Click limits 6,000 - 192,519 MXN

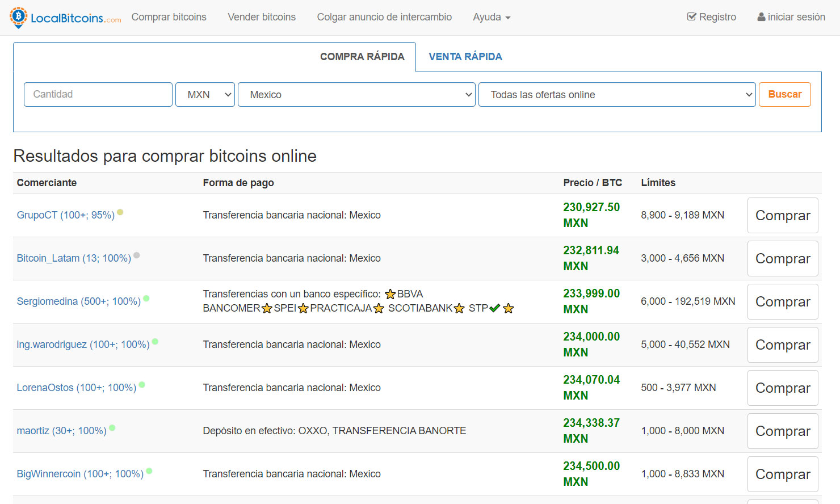[688, 301]
